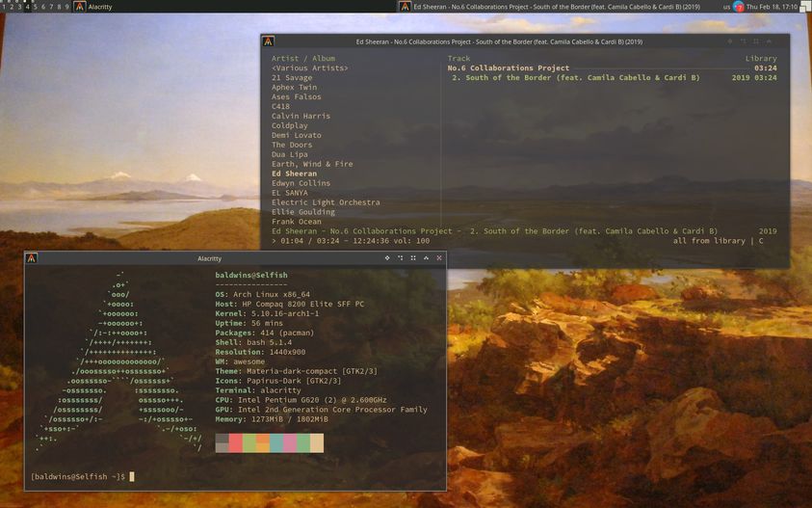Expand the Electric Light Orchestra artist entry
The width and height of the screenshot is (812, 508).
coord(326,202)
